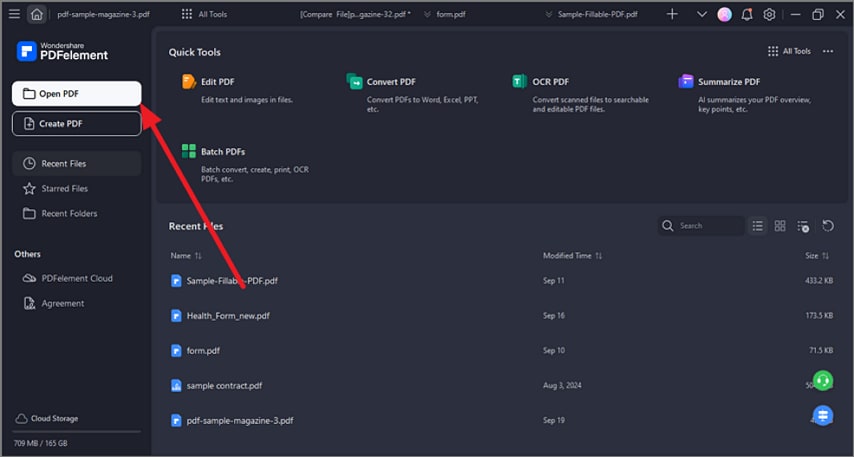Open the Quick Tools more options ellipsis
The height and width of the screenshot is (457, 854).
pyautogui.click(x=827, y=51)
